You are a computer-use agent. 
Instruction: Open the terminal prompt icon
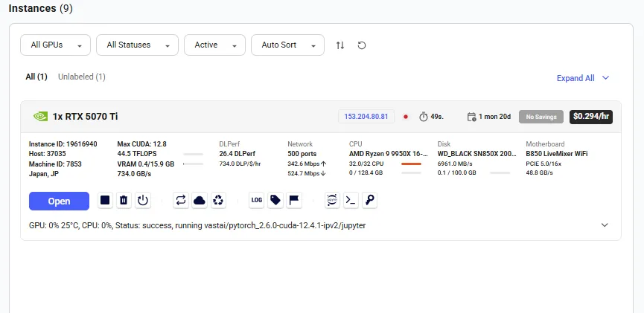tap(351, 200)
